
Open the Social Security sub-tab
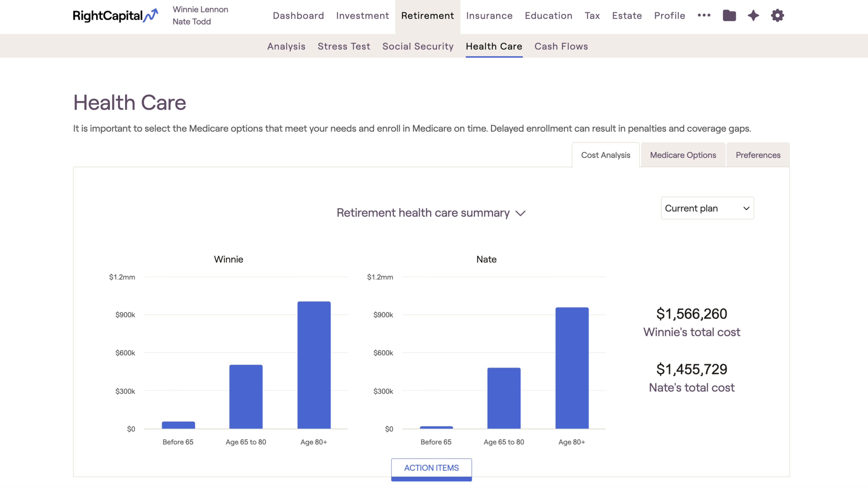click(x=418, y=46)
